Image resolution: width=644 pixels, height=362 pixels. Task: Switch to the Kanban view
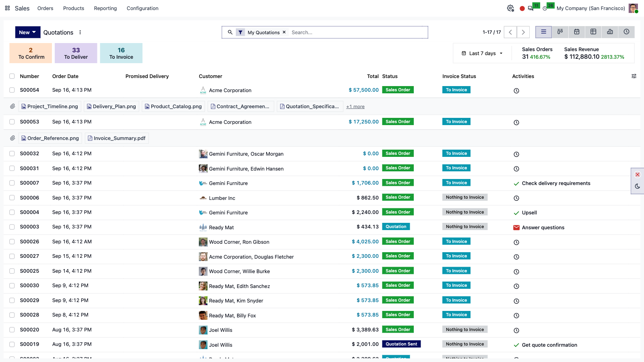pyautogui.click(x=560, y=32)
